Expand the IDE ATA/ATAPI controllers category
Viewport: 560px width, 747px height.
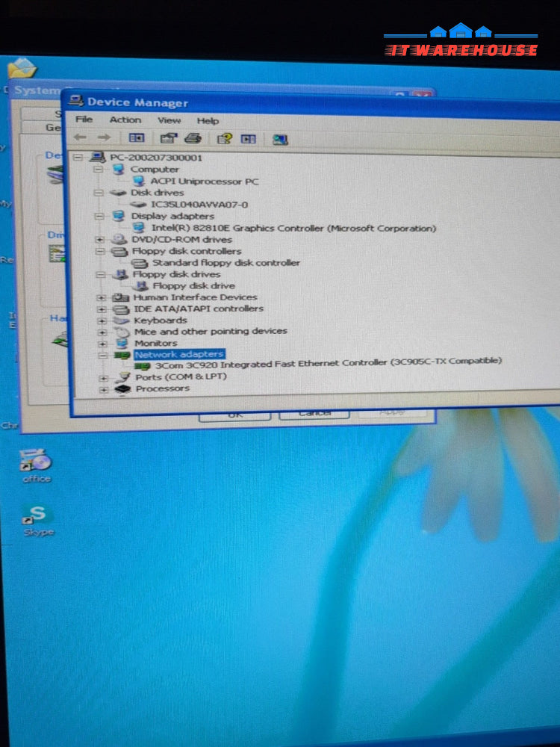coord(102,309)
